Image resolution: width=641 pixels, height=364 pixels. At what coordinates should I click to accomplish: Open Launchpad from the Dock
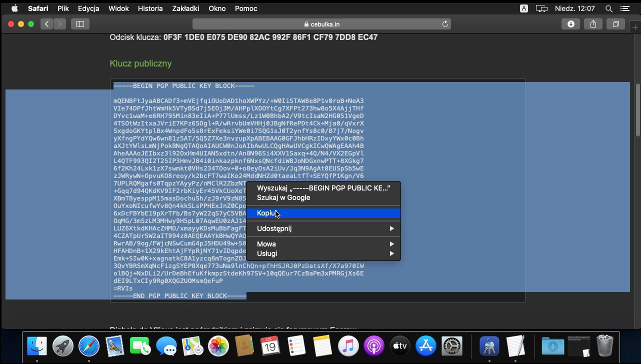pos(63,346)
